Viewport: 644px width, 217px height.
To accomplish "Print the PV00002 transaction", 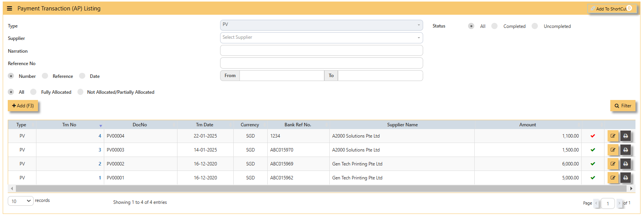I will pyautogui.click(x=625, y=164).
